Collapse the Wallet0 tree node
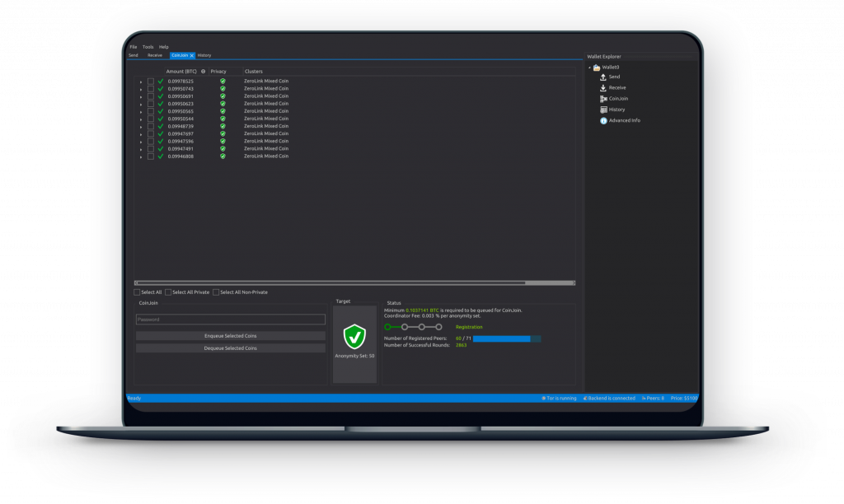Screen dimensions: 844x504 [x=589, y=67]
